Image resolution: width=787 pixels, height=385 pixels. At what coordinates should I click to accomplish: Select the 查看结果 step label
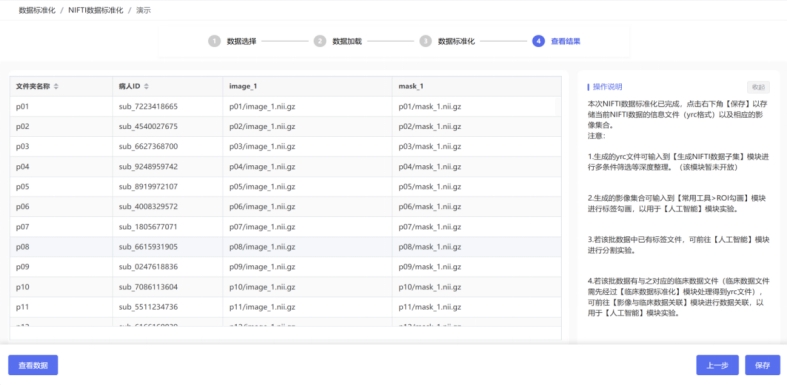pyautogui.click(x=566, y=41)
